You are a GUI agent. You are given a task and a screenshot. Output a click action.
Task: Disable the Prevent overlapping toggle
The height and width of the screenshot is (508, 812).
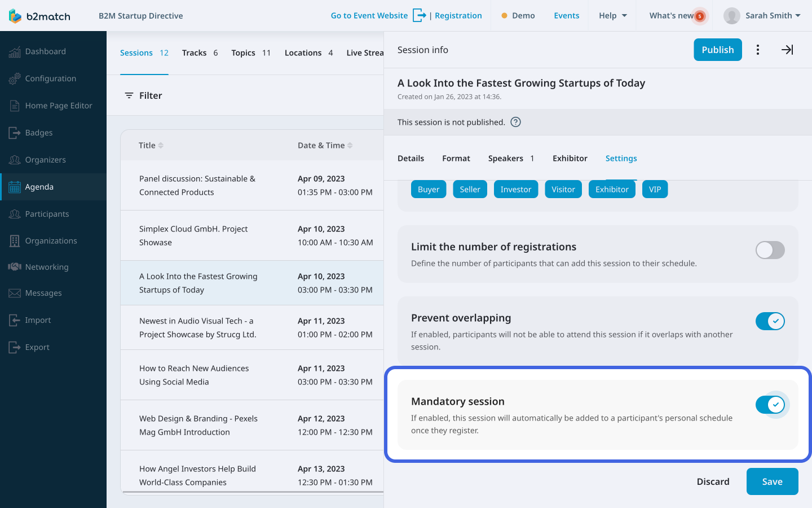[770, 321]
